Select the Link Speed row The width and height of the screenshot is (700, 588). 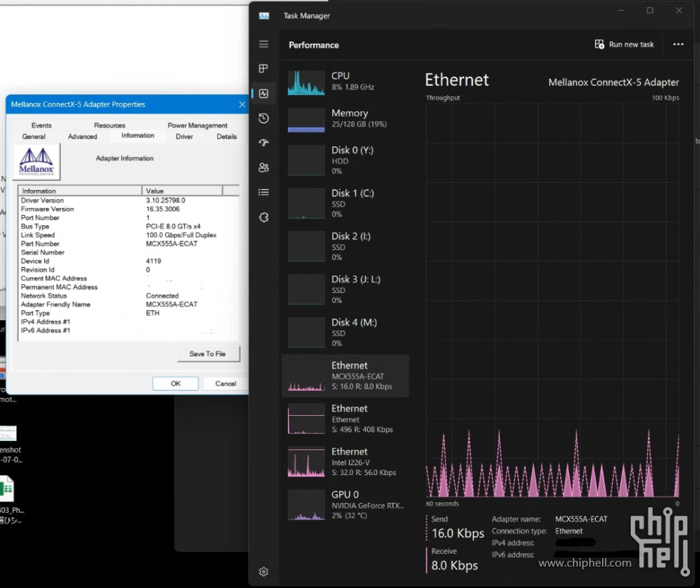(x=129, y=235)
